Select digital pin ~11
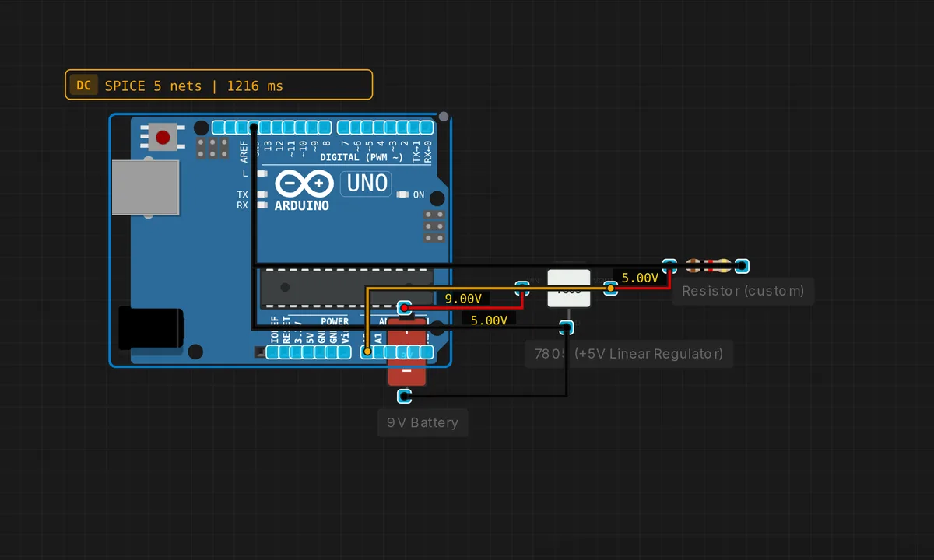The height and width of the screenshot is (560, 934). (288, 128)
